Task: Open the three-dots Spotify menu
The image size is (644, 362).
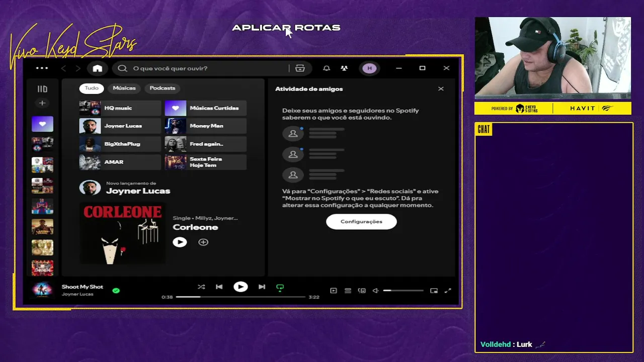Action: (x=42, y=68)
